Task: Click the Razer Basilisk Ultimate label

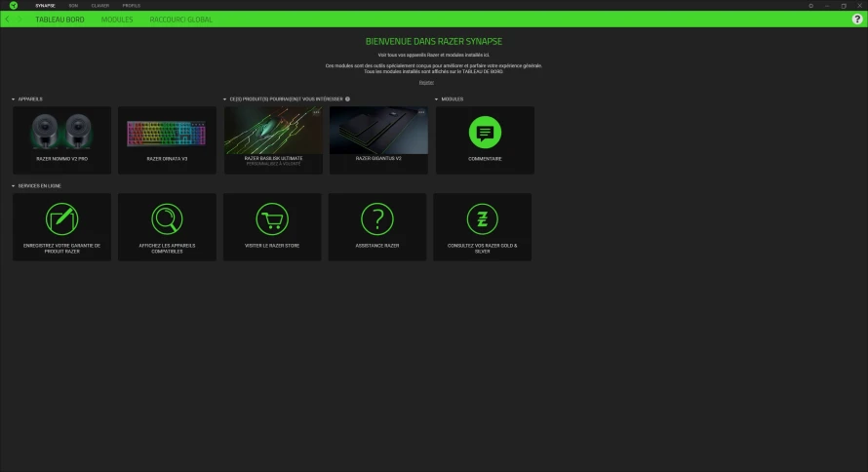Action: pos(273,158)
